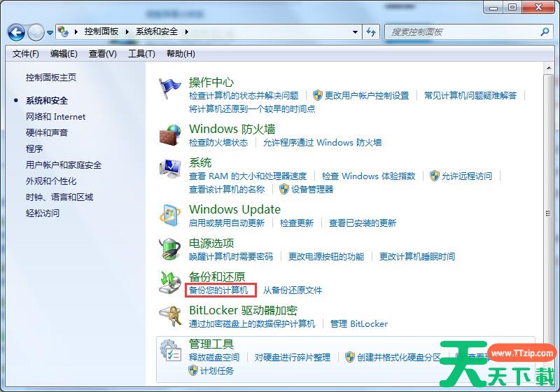Click shield icon beside 设备管理器

(284, 189)
